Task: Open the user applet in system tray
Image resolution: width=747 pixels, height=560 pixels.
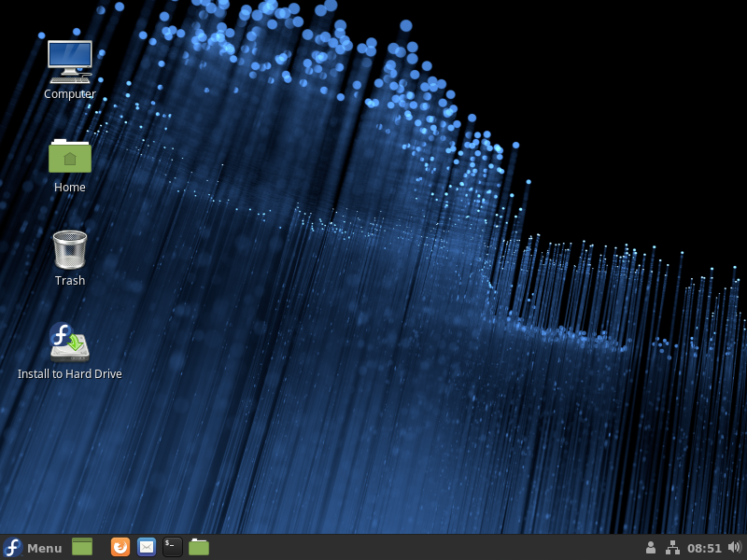Action: pyautogui.click(x=651, y=548)
